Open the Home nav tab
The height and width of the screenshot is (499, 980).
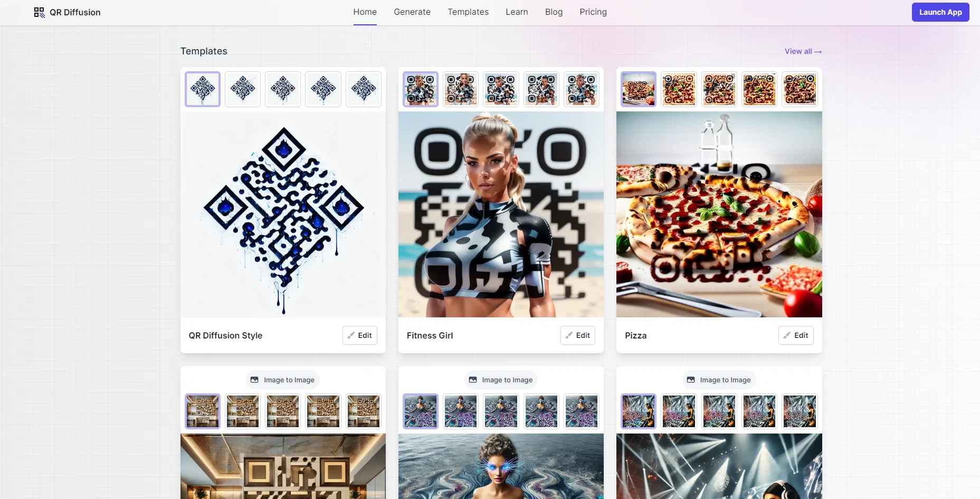click(365, 12)
